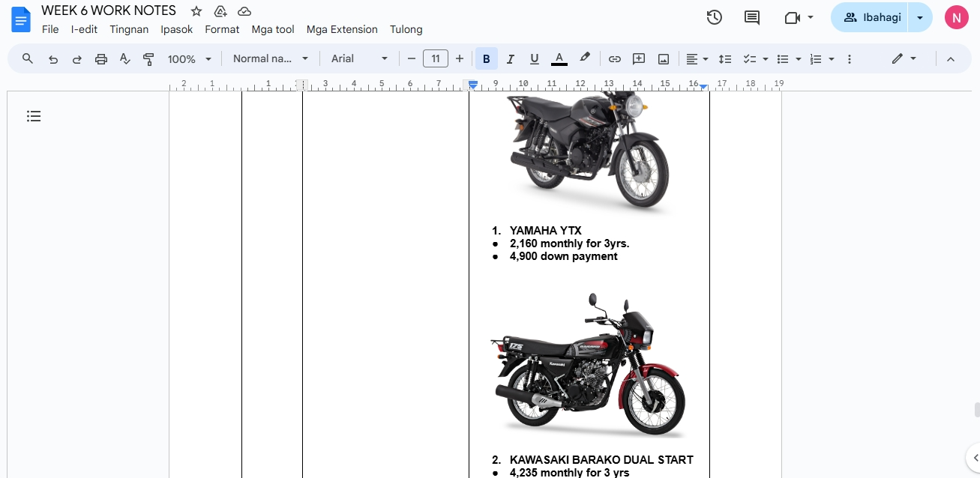
Task: Toggle Bold formatting button
Action: point(486,59)
